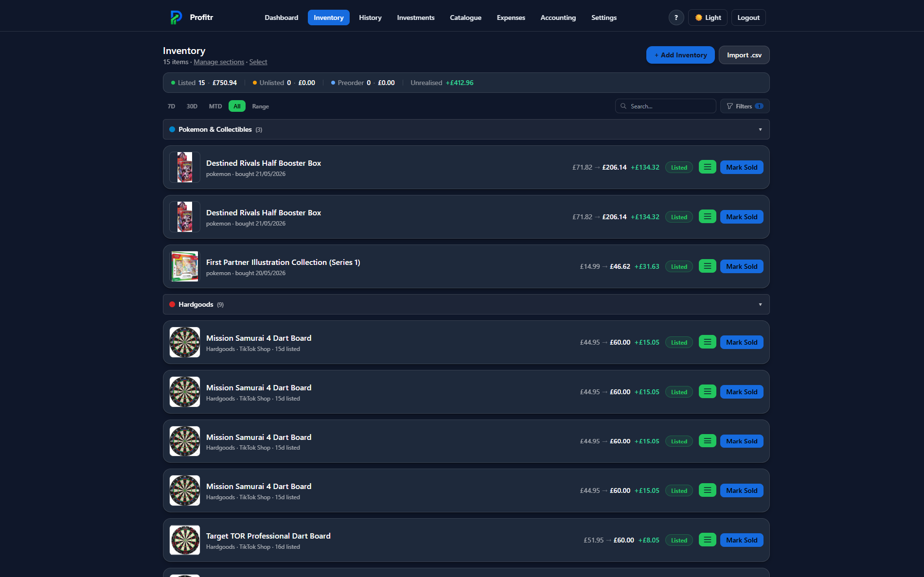Click the Add Inventory button
This screenshot has height=577, width=924.
[680, 55]
